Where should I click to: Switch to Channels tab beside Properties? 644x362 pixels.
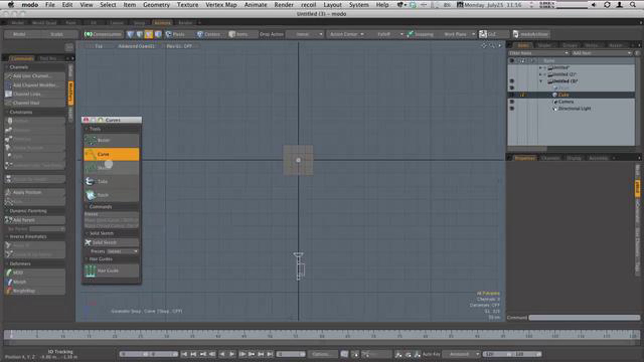550,158
